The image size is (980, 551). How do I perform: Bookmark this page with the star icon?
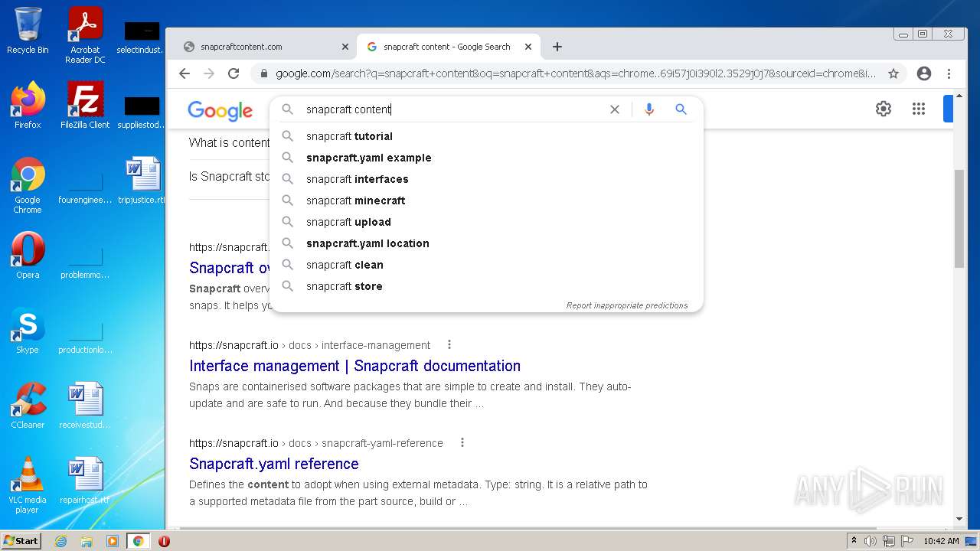pos(893,73)
